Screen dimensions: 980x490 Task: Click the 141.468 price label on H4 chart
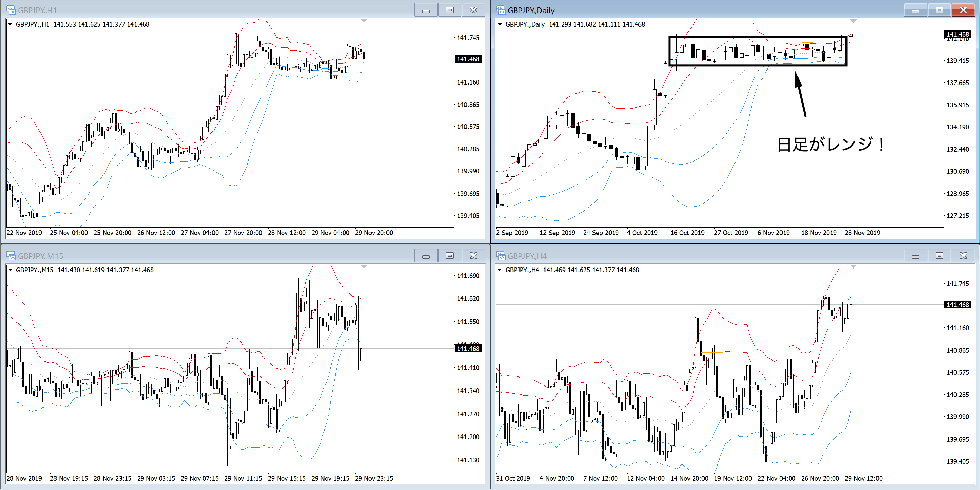pyautogui.click(x=958, y=305)
